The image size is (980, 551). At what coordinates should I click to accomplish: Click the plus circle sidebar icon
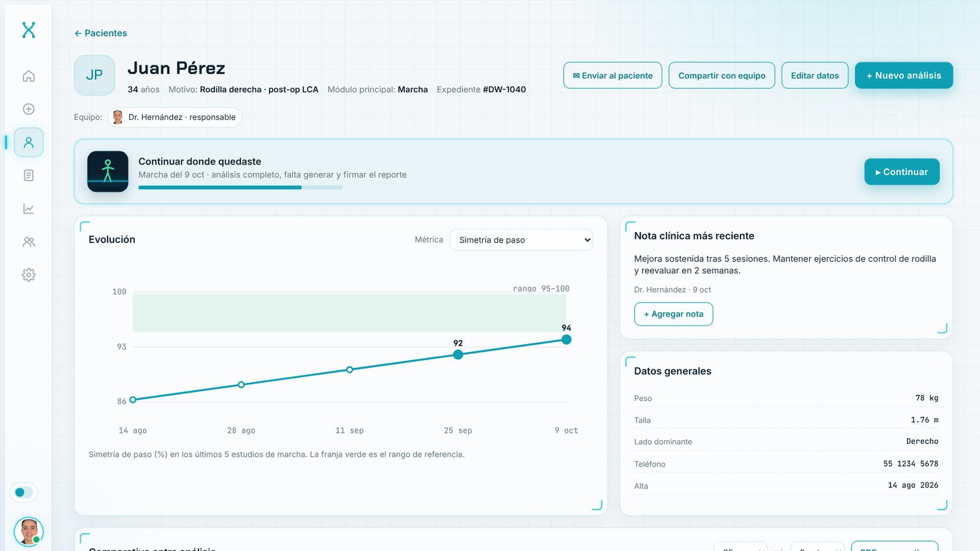coord(29,109)
